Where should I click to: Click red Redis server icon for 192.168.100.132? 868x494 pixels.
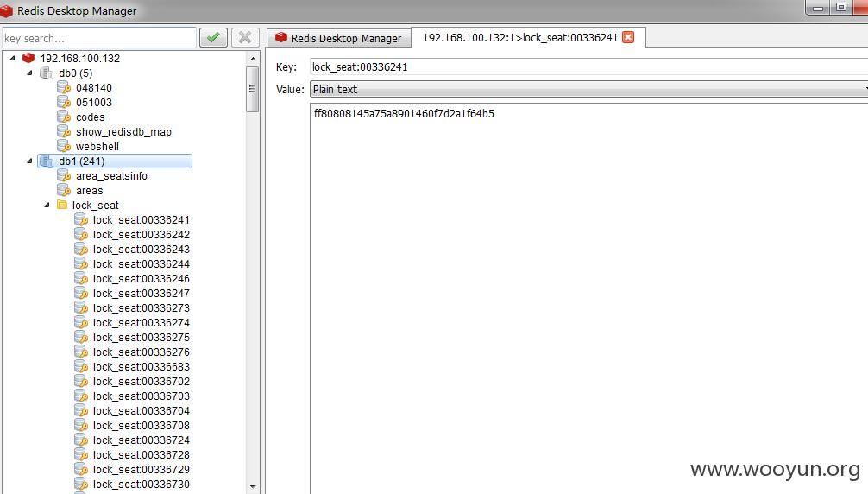[28, 58]
